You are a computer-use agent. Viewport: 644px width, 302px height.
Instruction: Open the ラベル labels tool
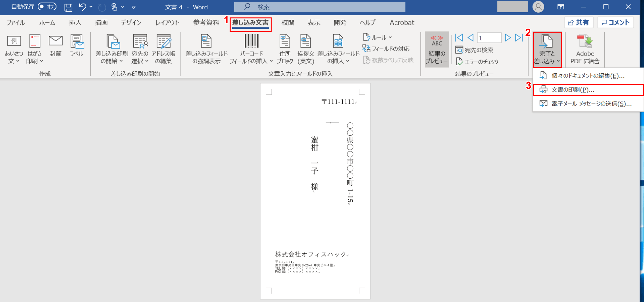pyautogui.click(x=77, y=46)
